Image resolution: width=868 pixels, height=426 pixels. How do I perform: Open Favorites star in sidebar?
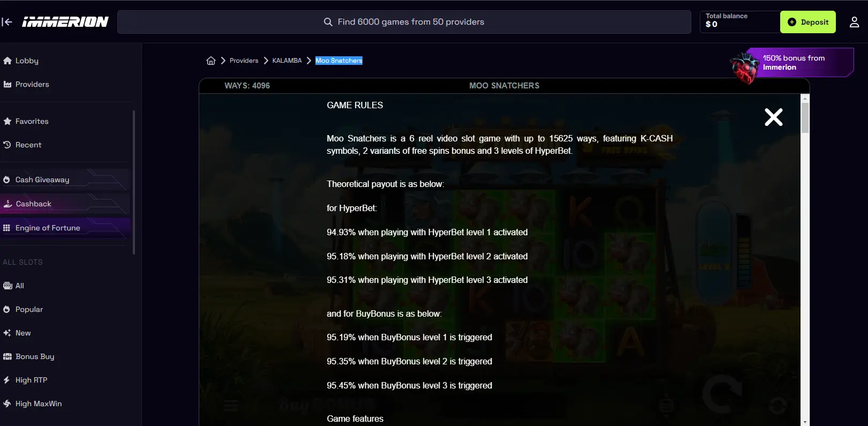[26, 121]
